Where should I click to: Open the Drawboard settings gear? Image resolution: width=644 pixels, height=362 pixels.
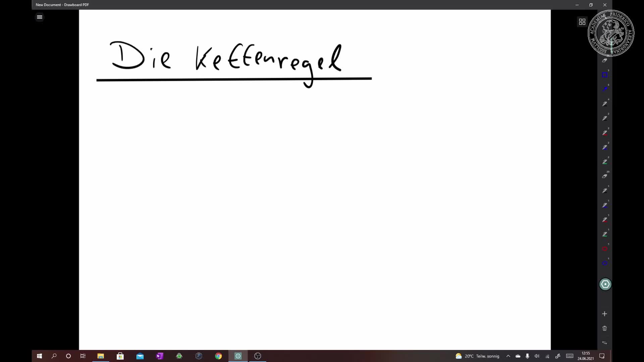tap(605, 284)
